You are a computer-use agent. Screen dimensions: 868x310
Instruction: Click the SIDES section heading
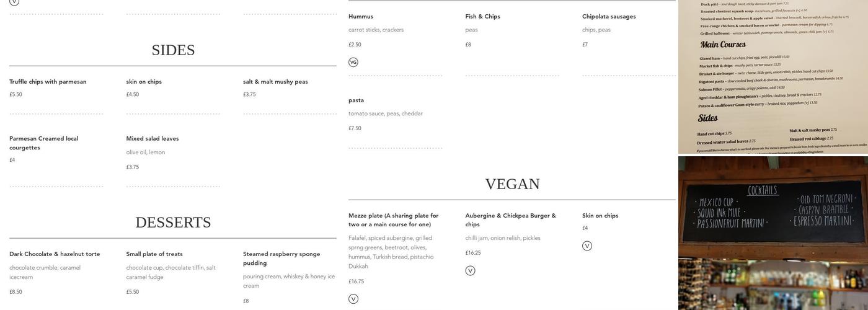[173, 50]
